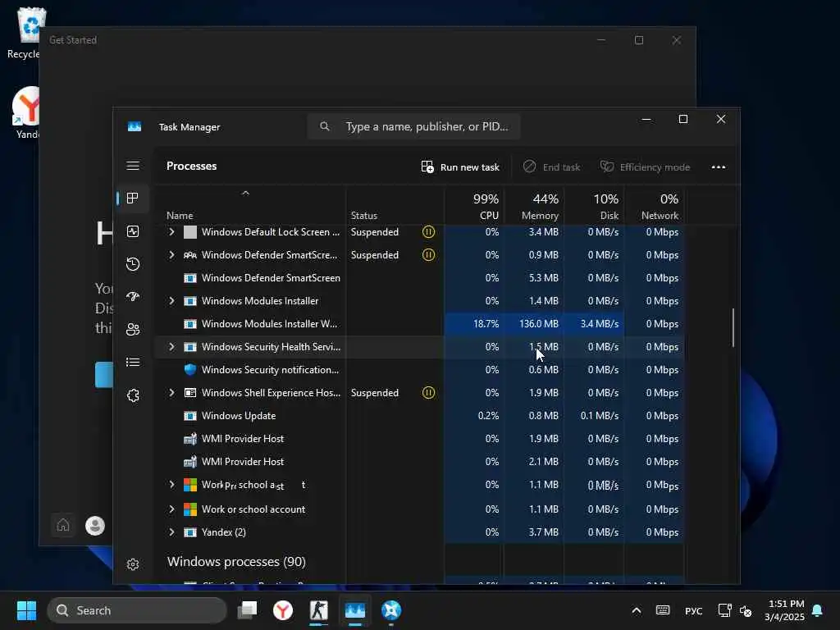This screenshot has height=630, width=840.
Task: Open the Details page icon in sidebar
Action: (133, 363)
